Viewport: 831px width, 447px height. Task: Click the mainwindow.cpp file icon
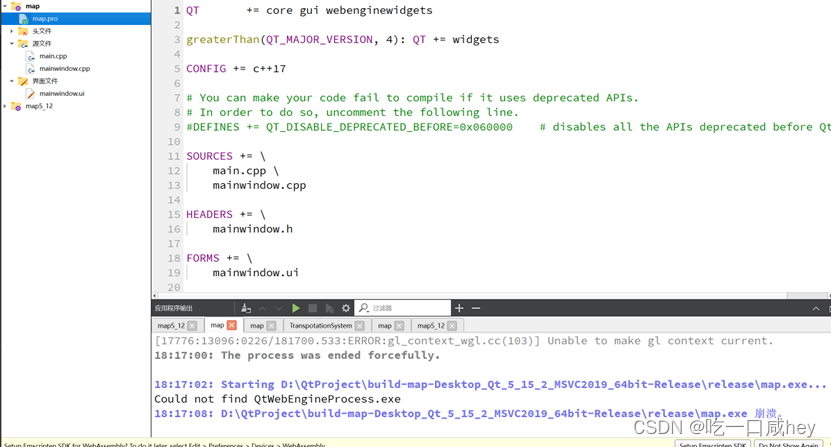click(x=31, y=69)
